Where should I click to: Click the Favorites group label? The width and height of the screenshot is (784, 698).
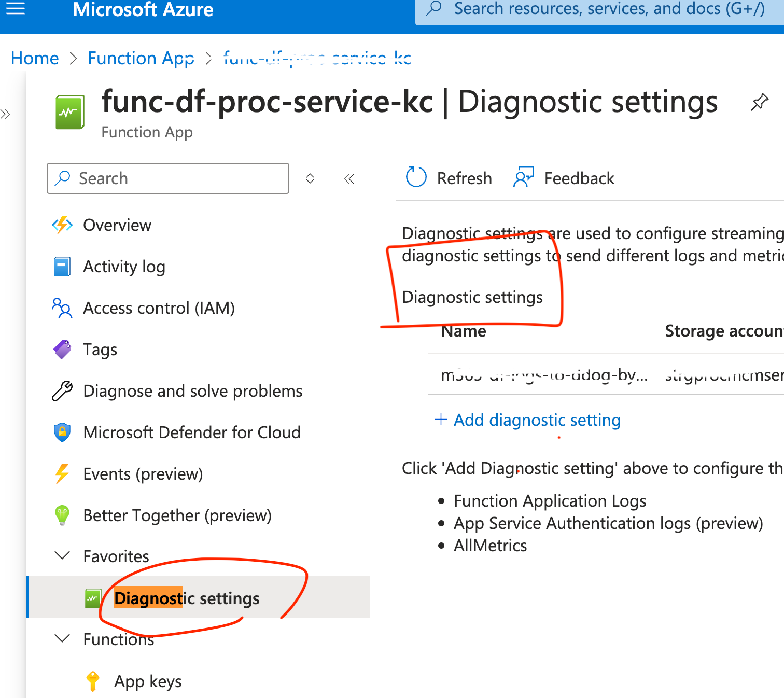point(116,556)
